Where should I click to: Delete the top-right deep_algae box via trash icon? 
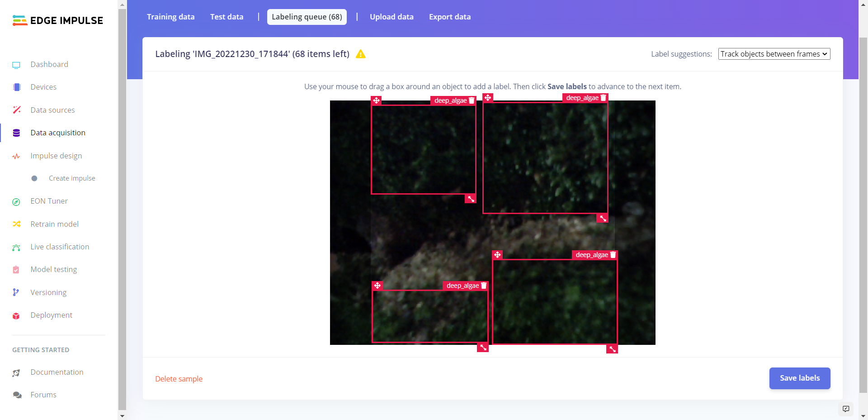[x=603, y=98]
